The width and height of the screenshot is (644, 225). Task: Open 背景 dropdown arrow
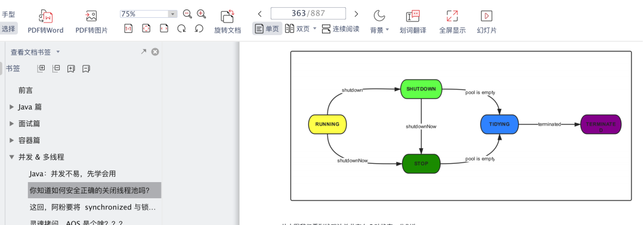click(387, 30)
